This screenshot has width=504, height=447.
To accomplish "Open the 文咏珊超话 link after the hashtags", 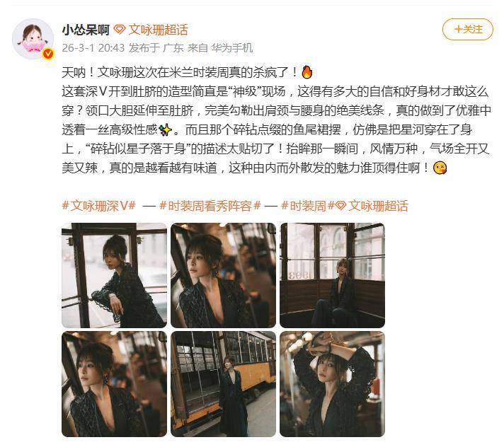I will (378, 206).
